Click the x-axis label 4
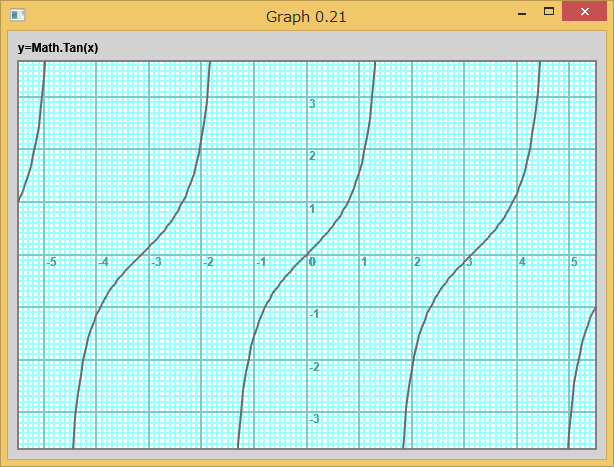The image size is (614, 467). click(522, 261)
